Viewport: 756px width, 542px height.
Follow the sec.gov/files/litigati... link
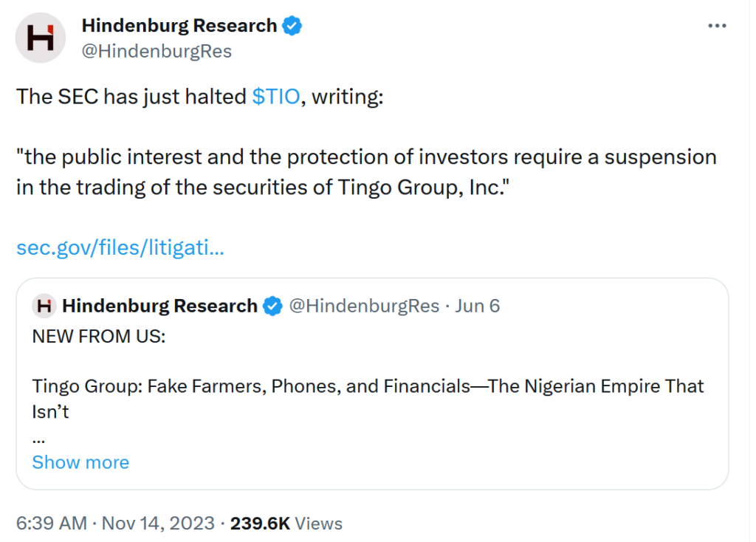120,247
